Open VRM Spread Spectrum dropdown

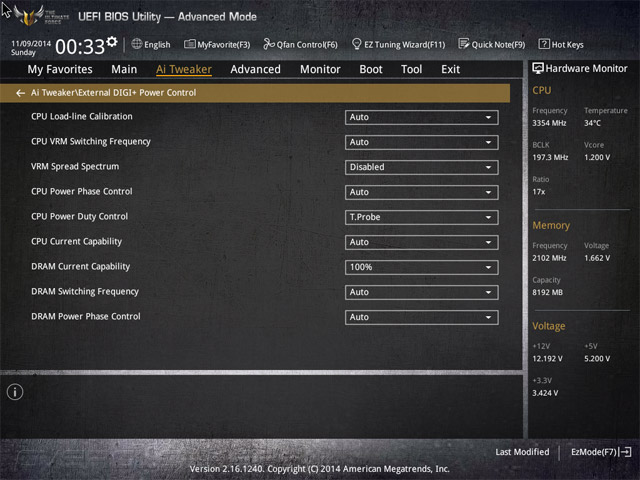421,167
